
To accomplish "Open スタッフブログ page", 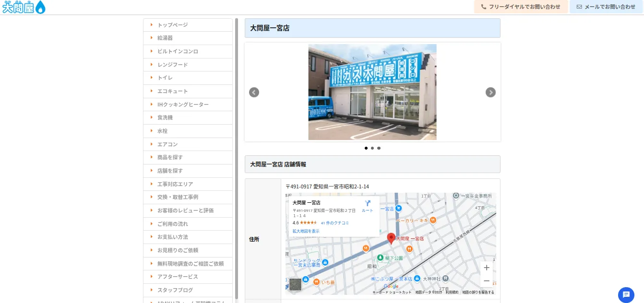I will point(188,290).
